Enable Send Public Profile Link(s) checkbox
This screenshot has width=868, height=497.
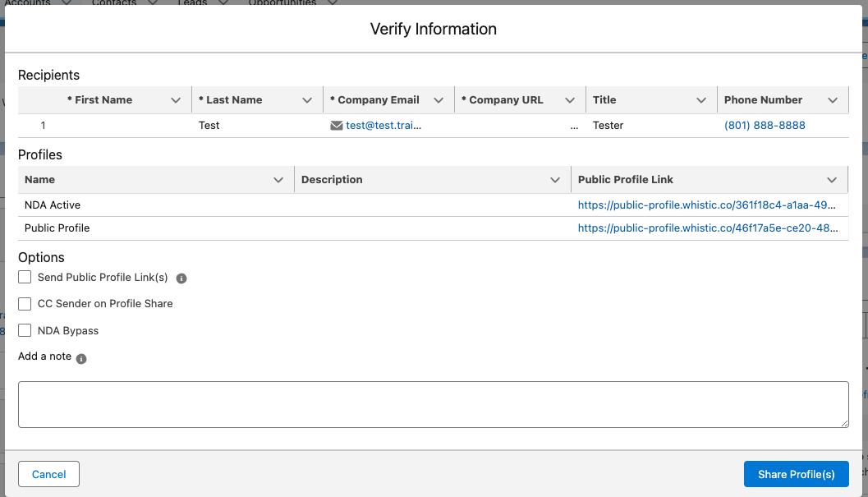pyautogui.click(x=25, y=277)
